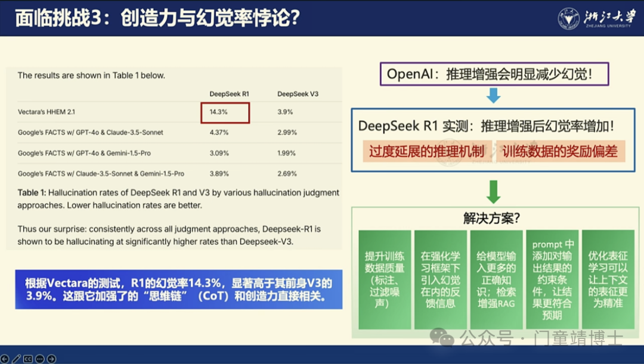Click the 提升训练数据质量 green card

pos(385,279)
